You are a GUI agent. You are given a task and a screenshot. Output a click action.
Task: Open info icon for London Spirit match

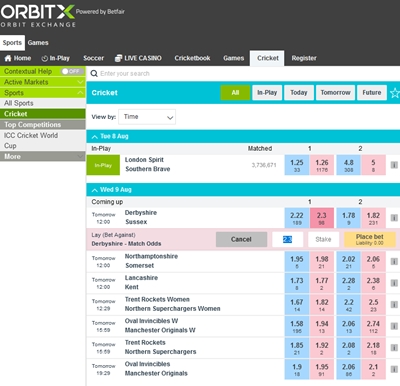pos(394,165)
